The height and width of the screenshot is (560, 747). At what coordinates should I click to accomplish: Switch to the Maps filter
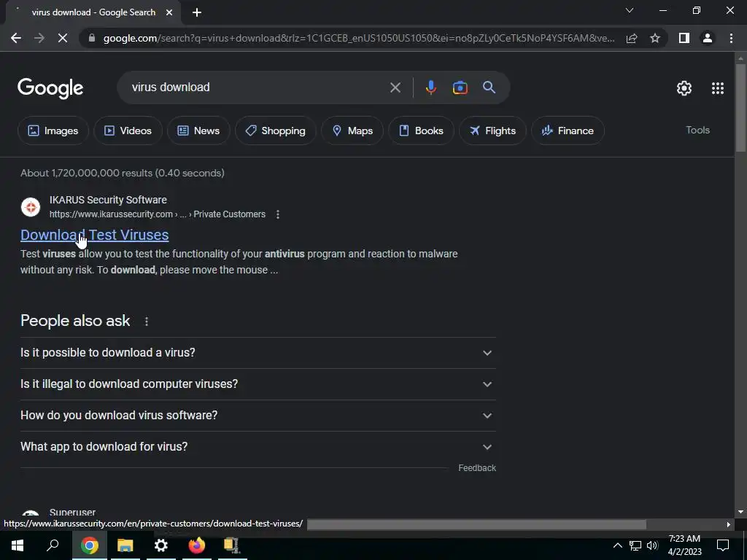[x=352, y=131]
